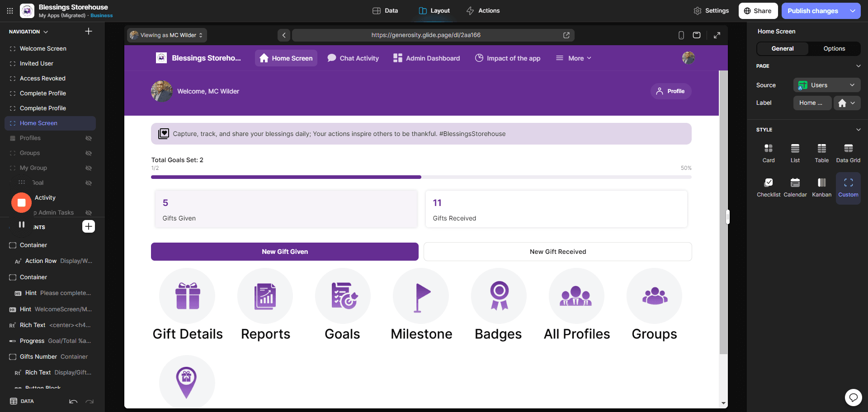
Task: Edit the Label field Home text
Action: 812,103
